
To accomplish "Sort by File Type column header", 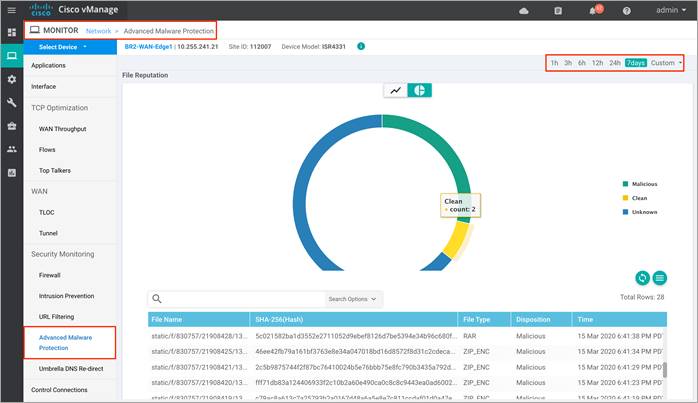I will click(484, 319).
